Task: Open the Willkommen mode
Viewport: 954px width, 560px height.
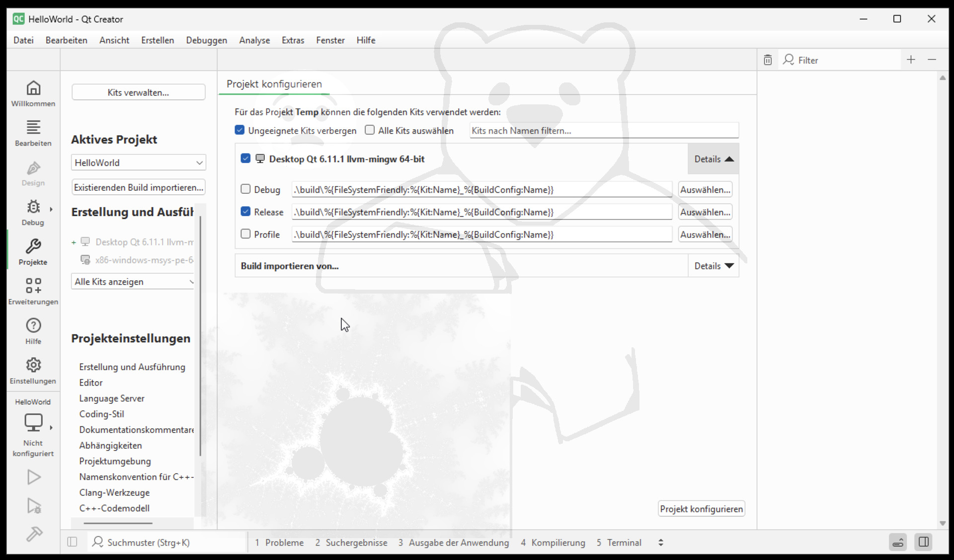Action: [33, 93]
